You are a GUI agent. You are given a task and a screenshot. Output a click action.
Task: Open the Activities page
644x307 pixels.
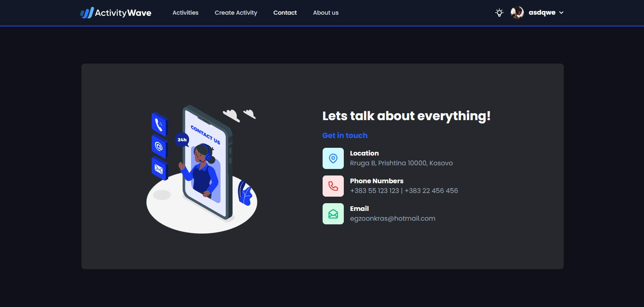click(x=185, y=13)
